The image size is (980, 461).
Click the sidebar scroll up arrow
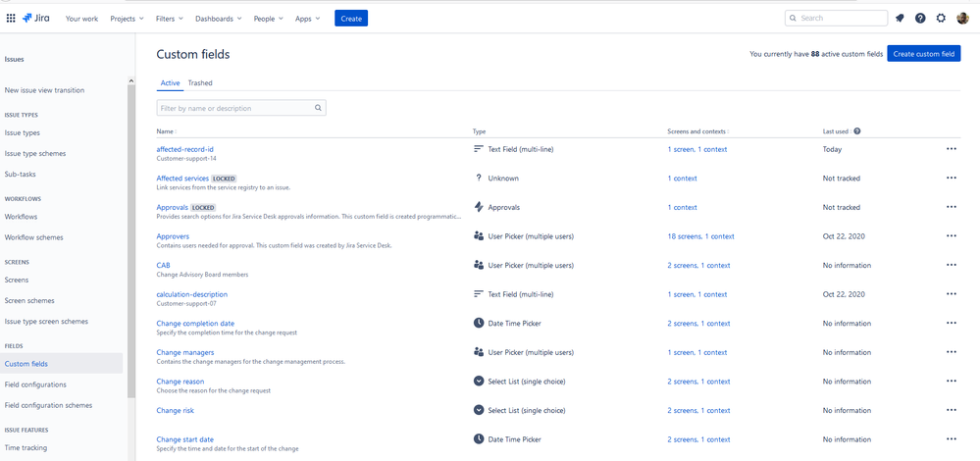130,80
